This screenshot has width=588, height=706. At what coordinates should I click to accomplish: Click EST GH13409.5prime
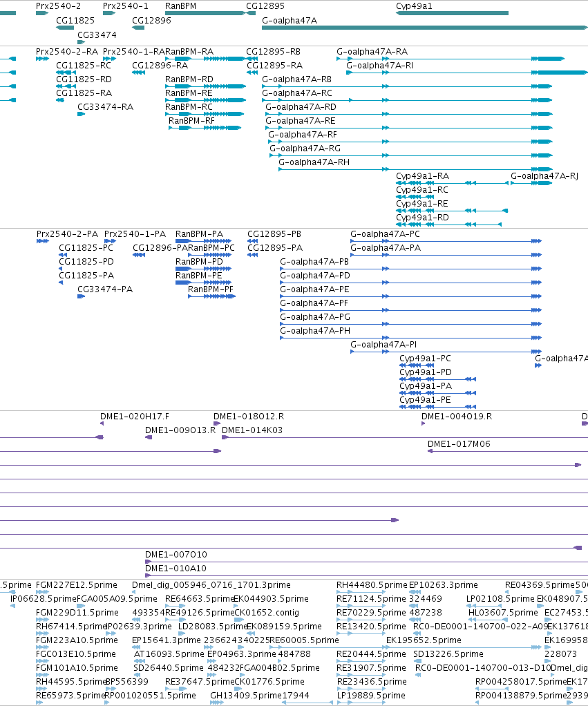[x=246, y=696]
